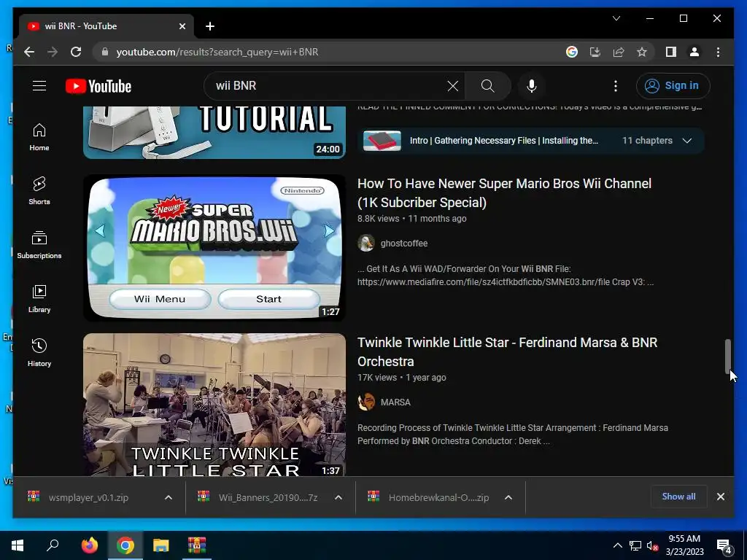Open Library in the sidebar
The width and height of the screenshot is (747, 560).
39,298
